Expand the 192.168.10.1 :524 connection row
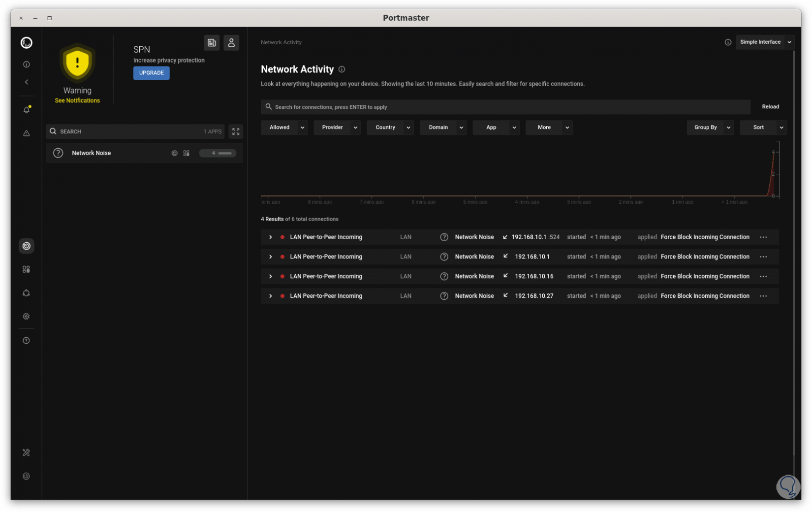 point(270,237)
